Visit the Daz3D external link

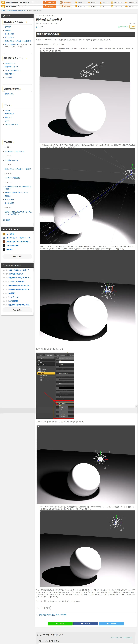[x=7, y=110]
